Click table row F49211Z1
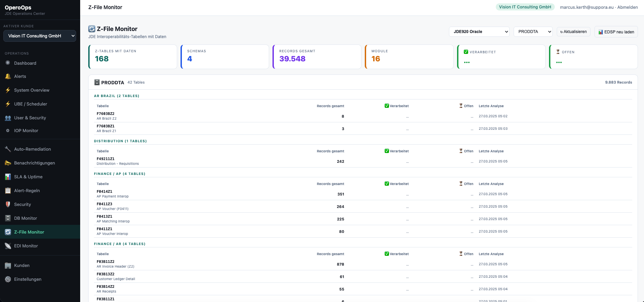 [363, 161]
